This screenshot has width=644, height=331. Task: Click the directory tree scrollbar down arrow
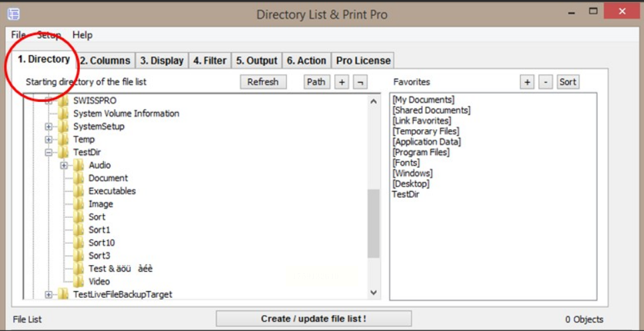(374, 292)
